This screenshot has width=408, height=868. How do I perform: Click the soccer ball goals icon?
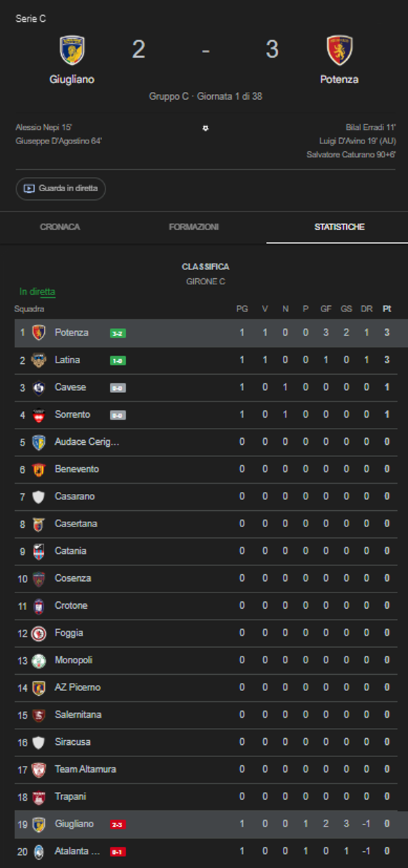205,128
